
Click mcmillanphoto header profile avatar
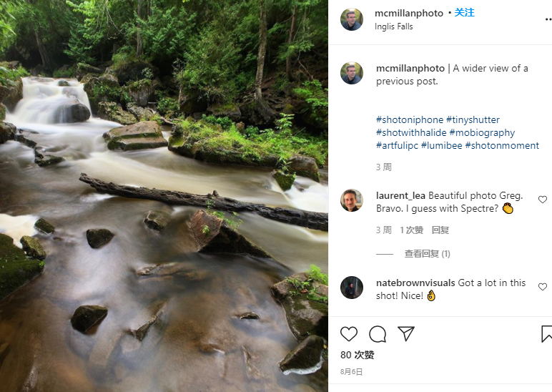(352, 19)
